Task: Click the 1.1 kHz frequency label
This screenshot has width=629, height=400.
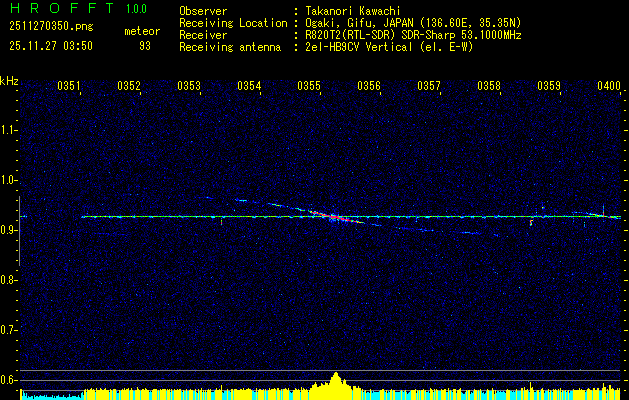Action: [8, 130]
